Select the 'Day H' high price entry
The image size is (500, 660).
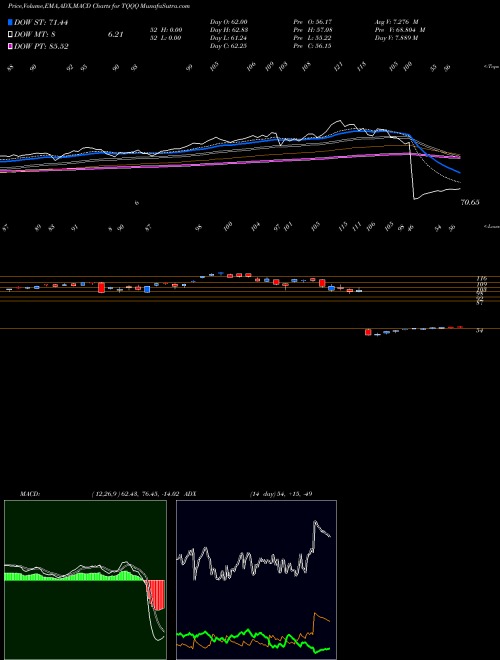click(229, 30)
